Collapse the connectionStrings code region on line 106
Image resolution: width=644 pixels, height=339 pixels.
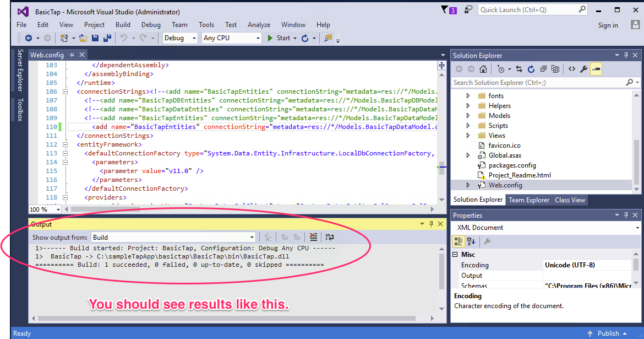pyautogui.click(x=65, y=92)
